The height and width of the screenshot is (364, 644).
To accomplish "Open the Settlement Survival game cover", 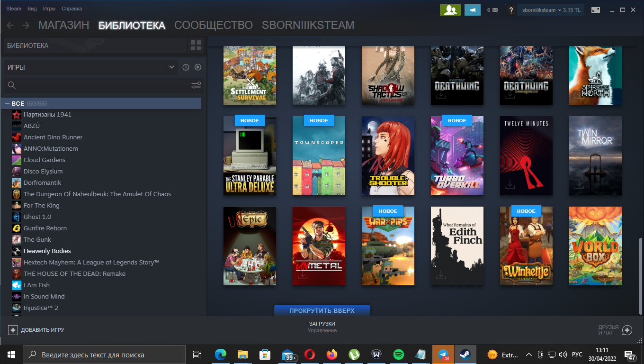I will pyautogui.click(x=250, y=75).
